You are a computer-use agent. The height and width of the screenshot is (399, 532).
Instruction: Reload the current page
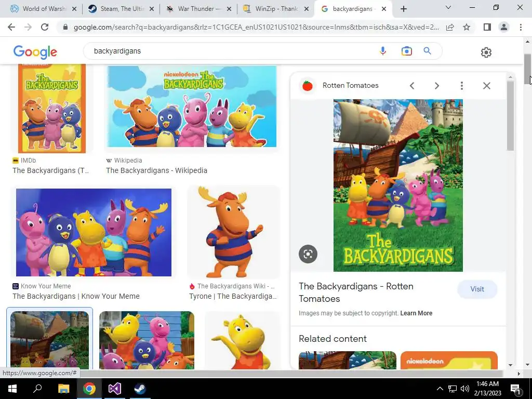[45, 27]
